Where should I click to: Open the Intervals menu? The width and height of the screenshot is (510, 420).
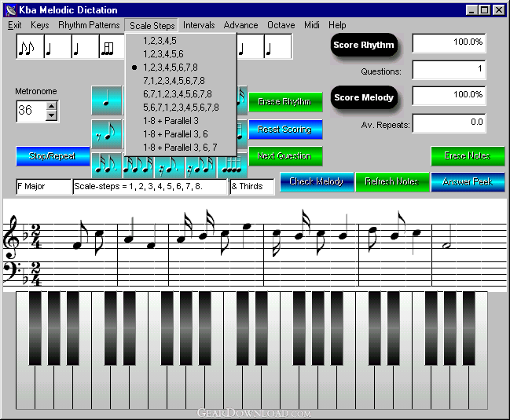tap(199, 25)
